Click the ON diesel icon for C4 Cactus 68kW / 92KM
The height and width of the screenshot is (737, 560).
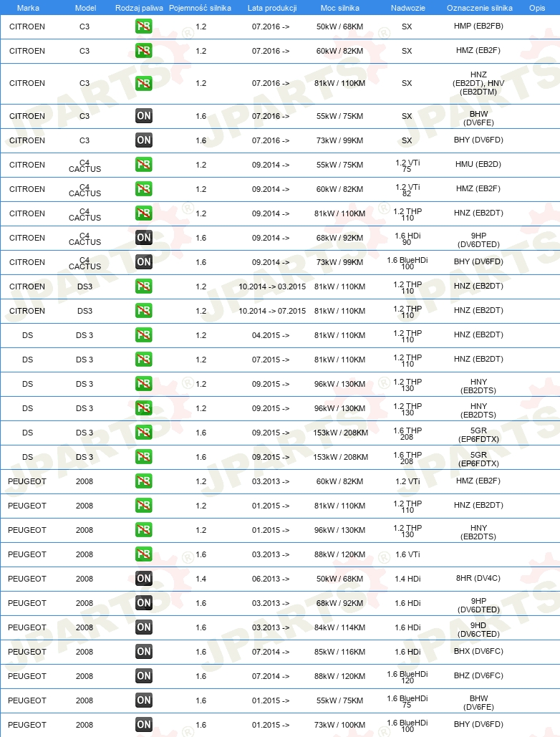coord(144,238)
